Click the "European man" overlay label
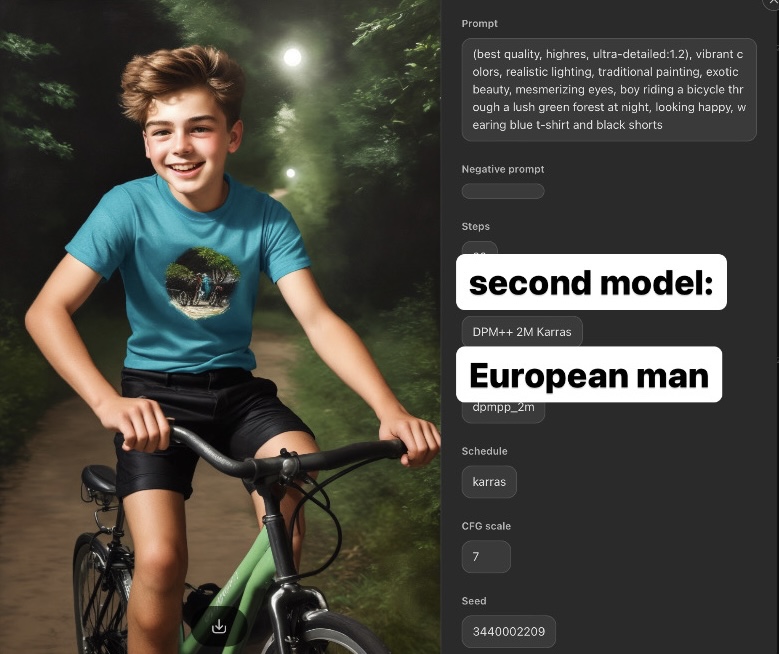Screen dimensions: 779x654 click(x=589, y=374)
